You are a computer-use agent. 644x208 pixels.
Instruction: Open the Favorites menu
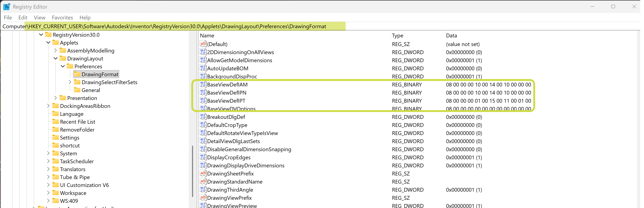pos(62,17)
